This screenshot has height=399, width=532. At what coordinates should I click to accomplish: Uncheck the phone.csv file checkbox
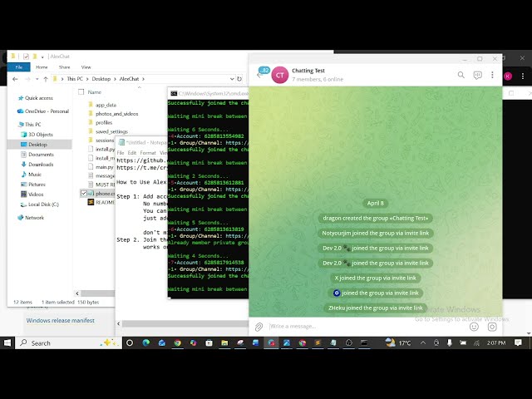point(84,194)
